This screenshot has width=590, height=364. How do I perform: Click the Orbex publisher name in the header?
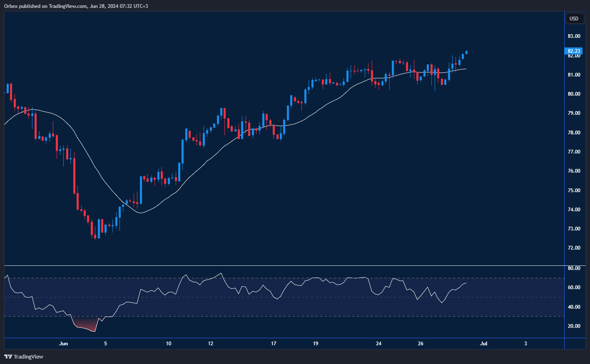[10, 6]
